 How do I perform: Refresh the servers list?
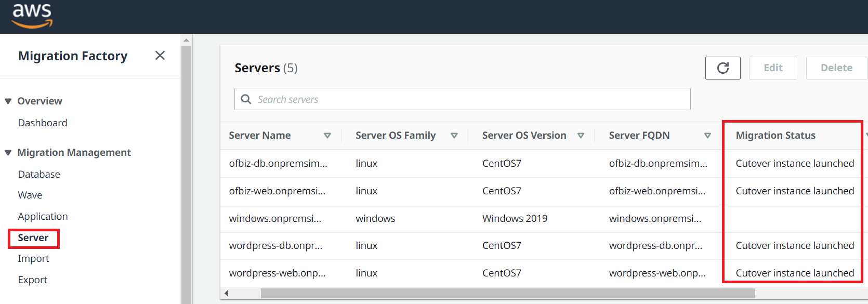click(722, 68)
